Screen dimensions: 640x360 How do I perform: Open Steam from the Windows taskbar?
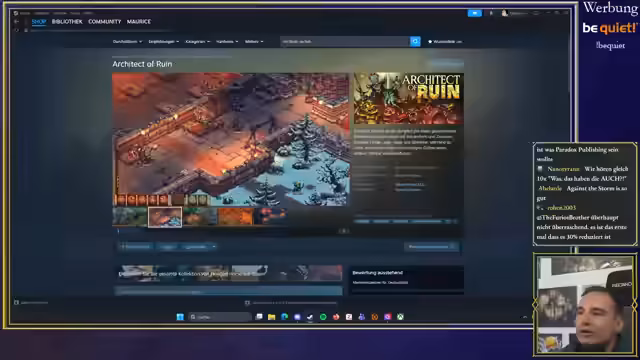pyautogui.click(x=310, y=317)
